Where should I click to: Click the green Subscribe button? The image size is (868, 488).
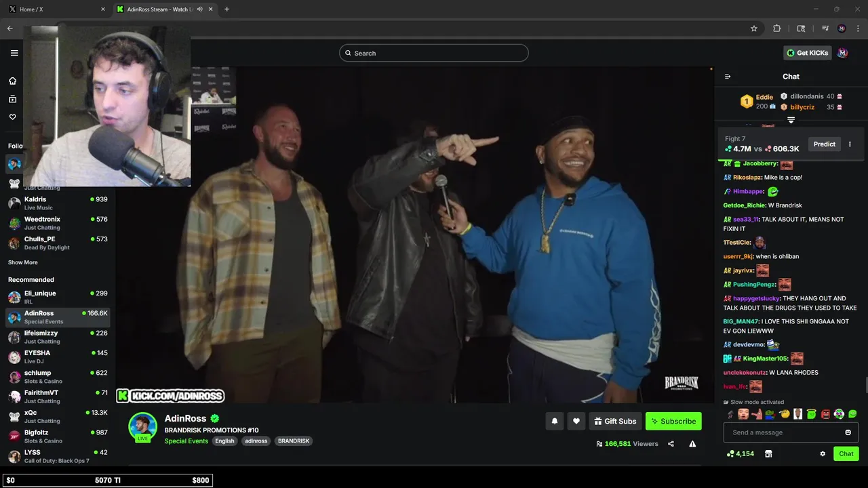click(673, 421)
